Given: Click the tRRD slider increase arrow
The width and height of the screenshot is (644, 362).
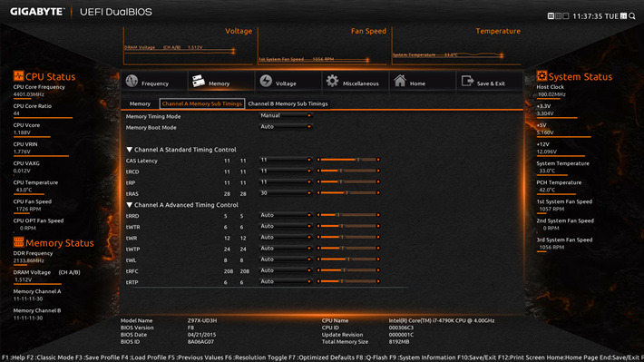Looking at the screenshot, I should (x=378, y=215).
